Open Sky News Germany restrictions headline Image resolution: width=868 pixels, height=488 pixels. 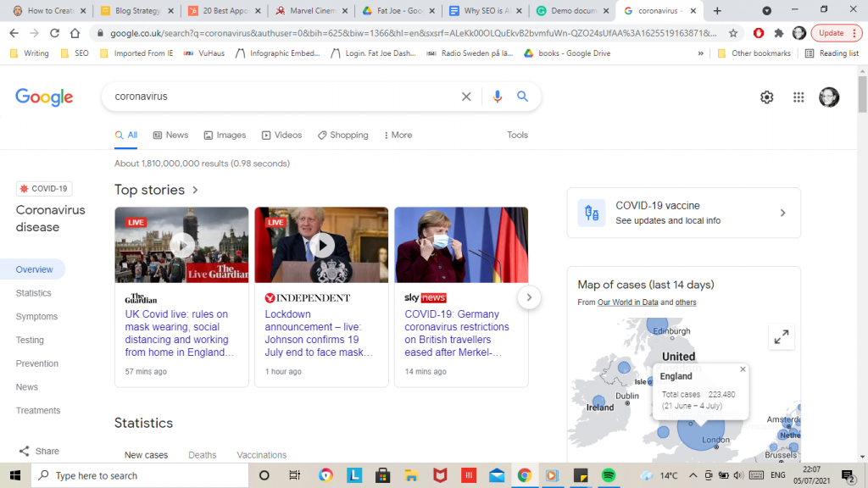(457, 333)
